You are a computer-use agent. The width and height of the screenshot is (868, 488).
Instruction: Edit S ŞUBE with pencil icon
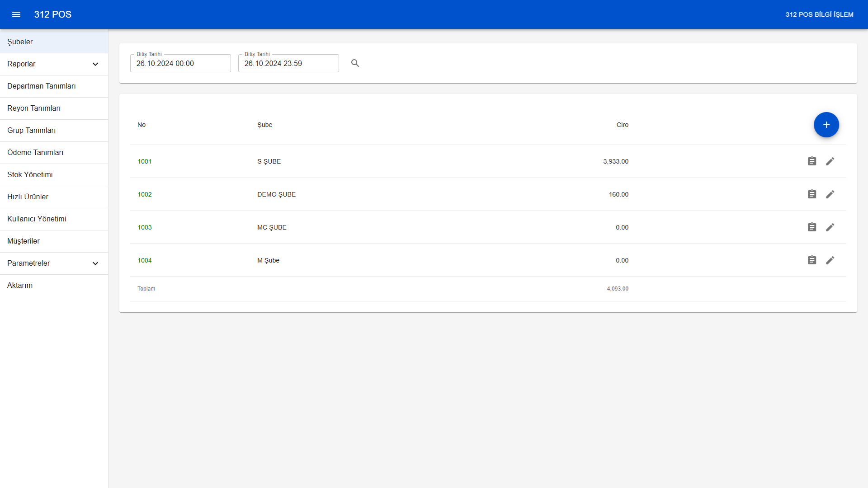click(x=830, y=161)
